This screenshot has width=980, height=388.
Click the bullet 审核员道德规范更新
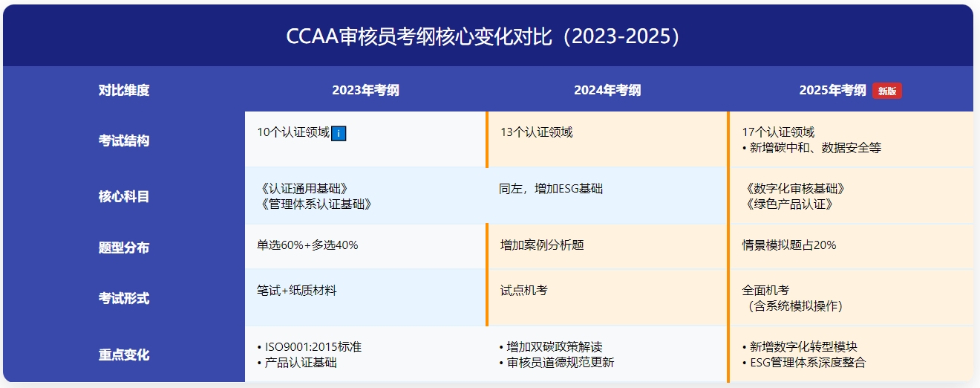coord(558,363)
